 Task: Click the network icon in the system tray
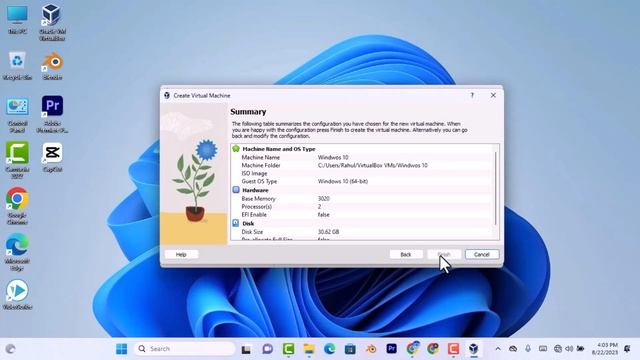[x=558, y=349]
